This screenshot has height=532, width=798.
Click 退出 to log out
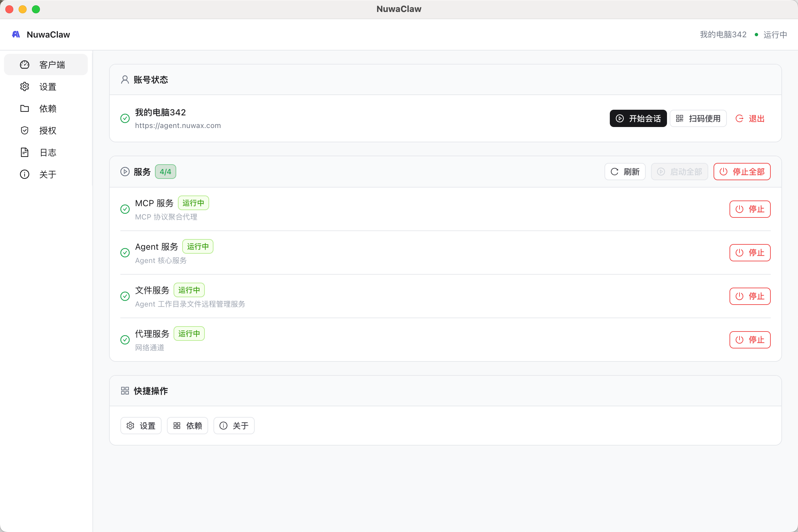[x=750, y=118]
